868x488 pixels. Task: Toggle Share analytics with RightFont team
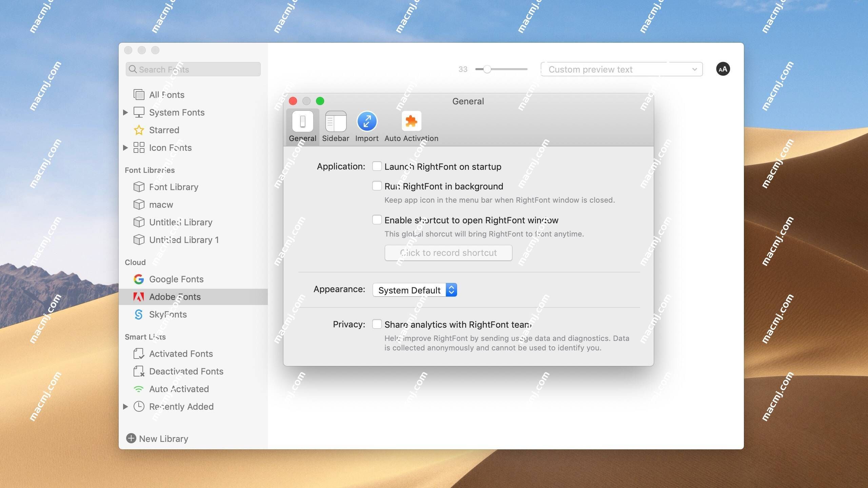coord(377,325)
